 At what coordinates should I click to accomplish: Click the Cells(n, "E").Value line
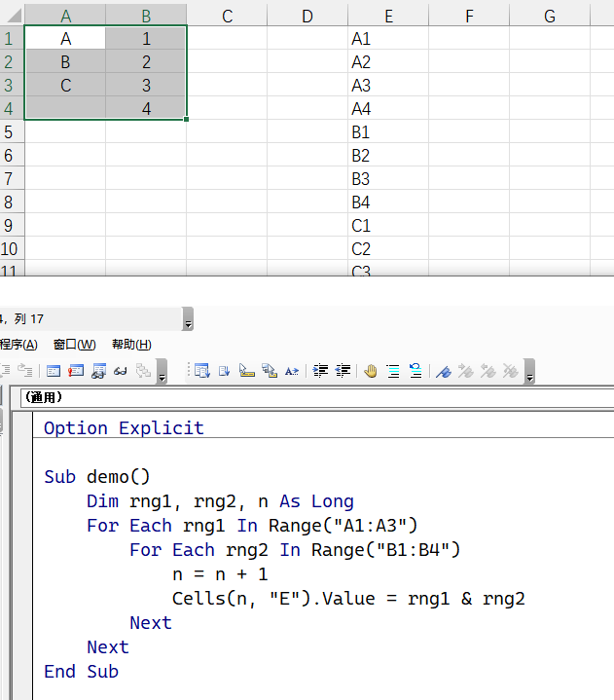(x=348, y=599)
